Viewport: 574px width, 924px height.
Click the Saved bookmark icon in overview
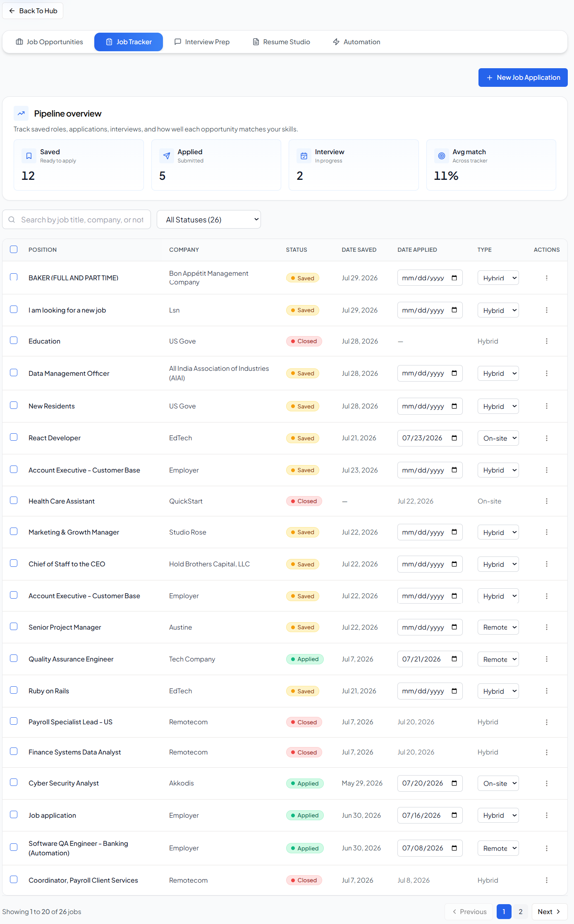pos(29,156)
